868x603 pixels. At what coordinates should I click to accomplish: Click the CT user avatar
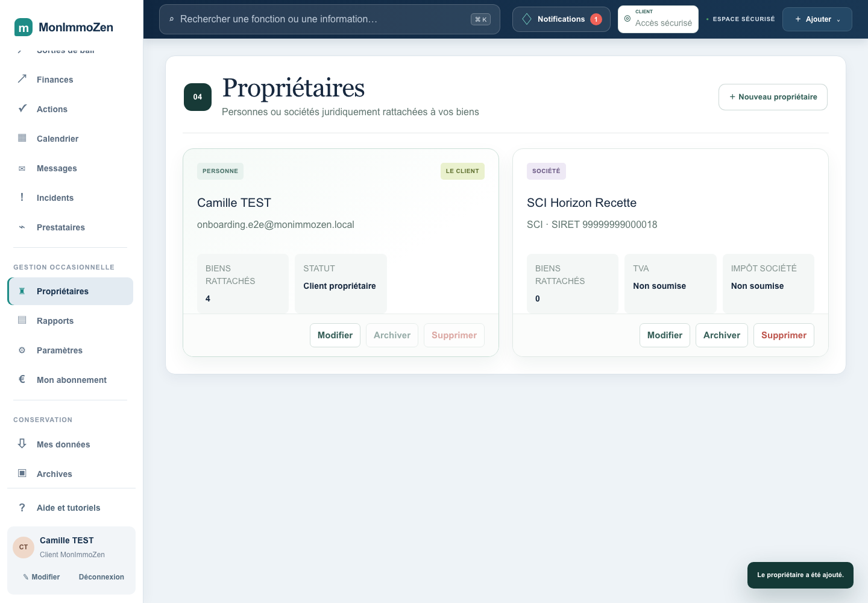point(24,548)
